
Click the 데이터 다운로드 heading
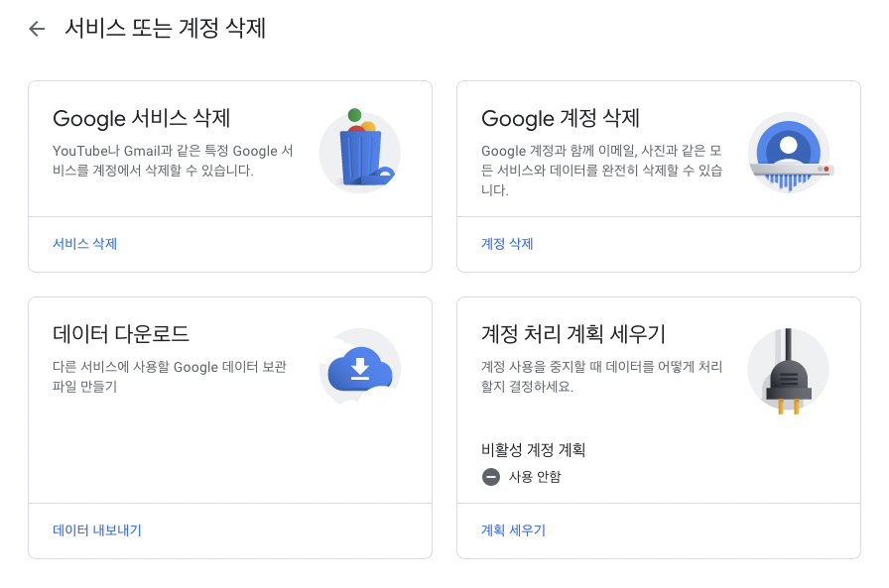[x=121, y=333]
